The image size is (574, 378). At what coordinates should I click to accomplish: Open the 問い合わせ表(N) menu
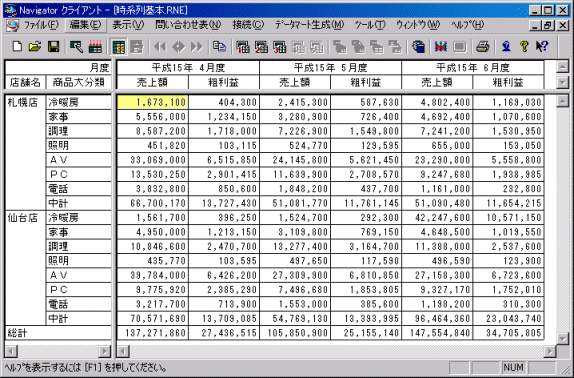pos(188,25)
